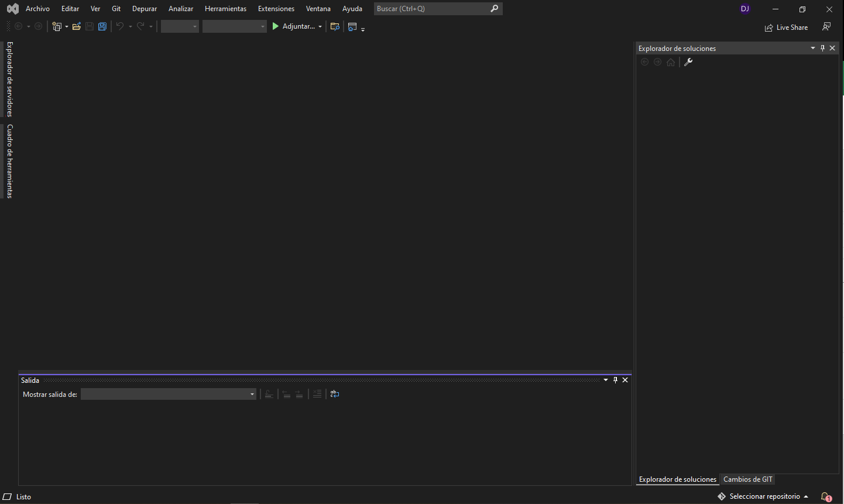The height and width of the screenshot is (504, 844).
Task: Toggle auto-hide pin on Explorador de soluciones
Action: [822, 48]
